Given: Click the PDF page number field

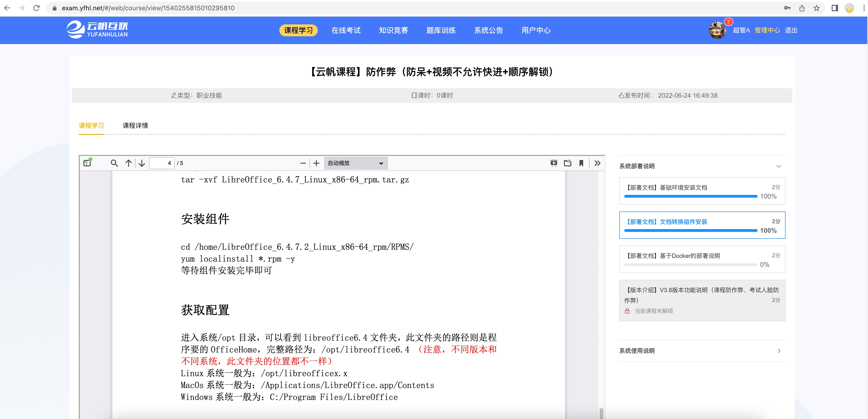Looking at the screenshot, I should coord(162,163).
